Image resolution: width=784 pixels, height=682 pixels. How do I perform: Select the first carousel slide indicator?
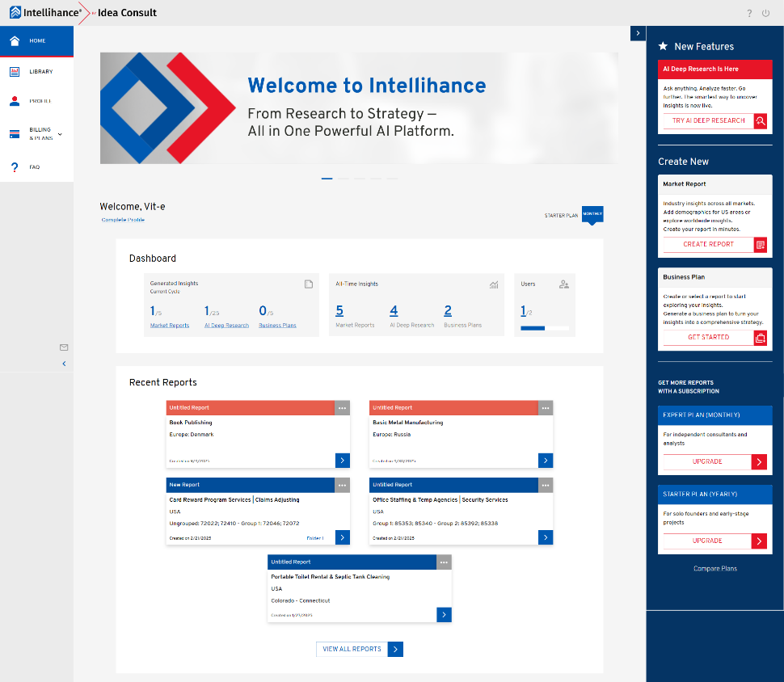coord(327,179)
